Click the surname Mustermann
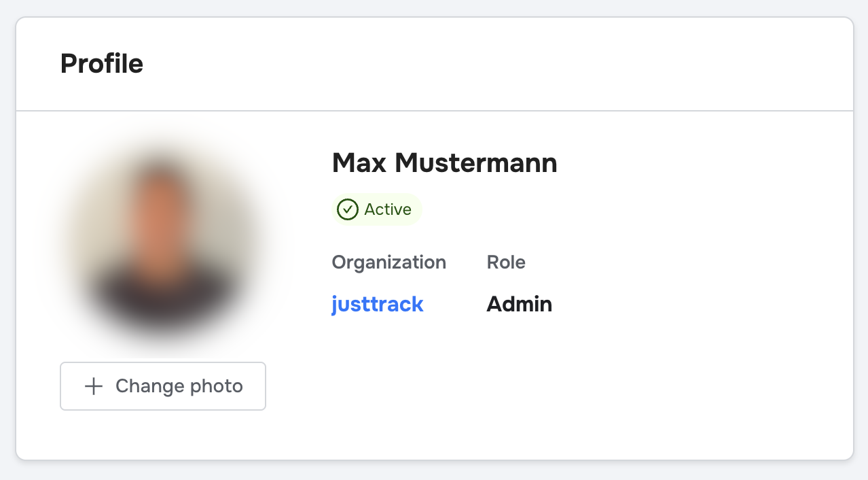The height and width of the screenshot is (480, 868). tap(476, 163)
